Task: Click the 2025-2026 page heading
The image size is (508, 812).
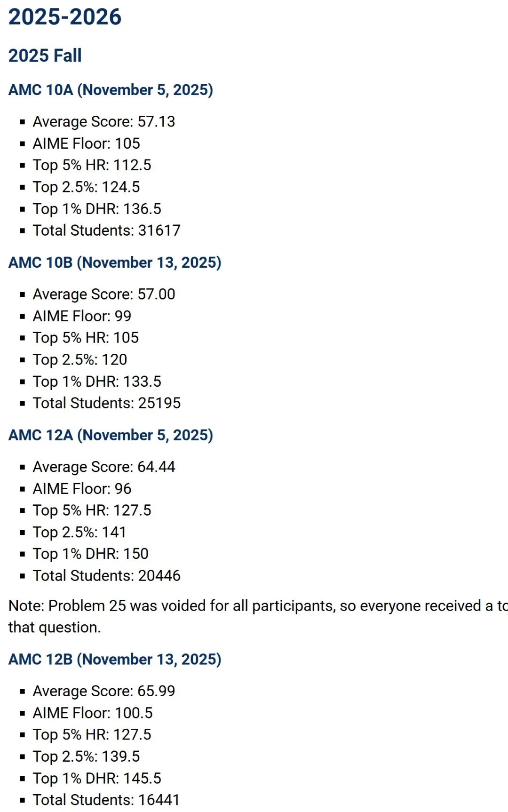Action: click(65, 17)
